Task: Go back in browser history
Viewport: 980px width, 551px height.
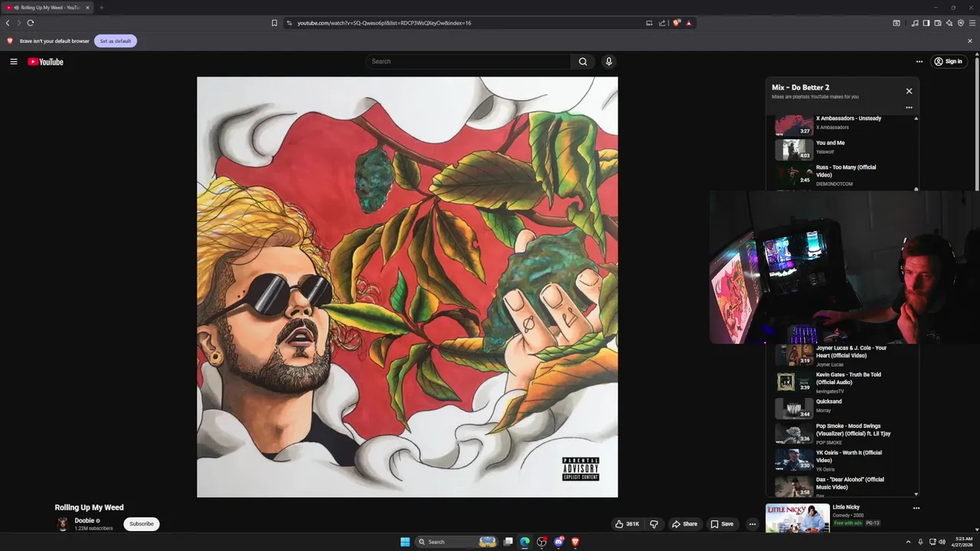Action: point(8,23)
